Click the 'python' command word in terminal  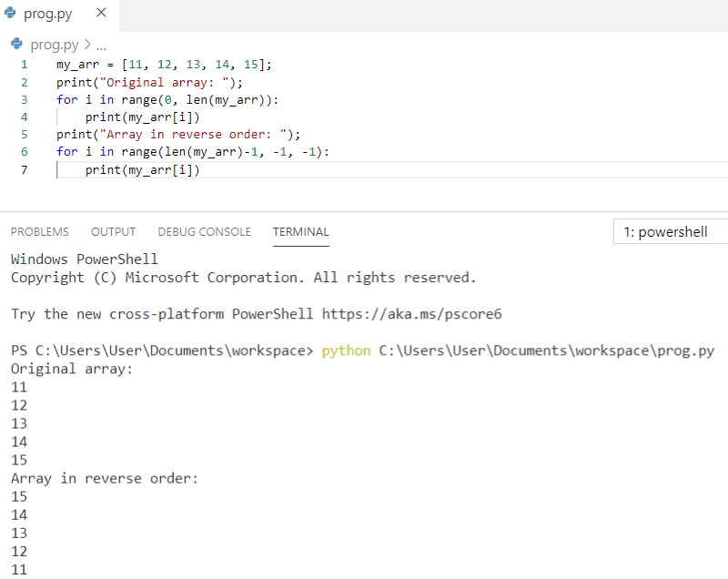pos(347,350)
